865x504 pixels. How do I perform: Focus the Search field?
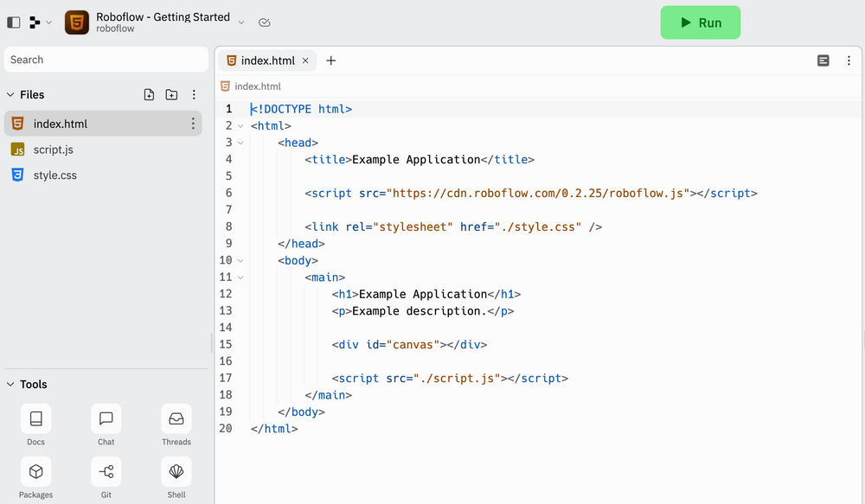coord(106,60)
